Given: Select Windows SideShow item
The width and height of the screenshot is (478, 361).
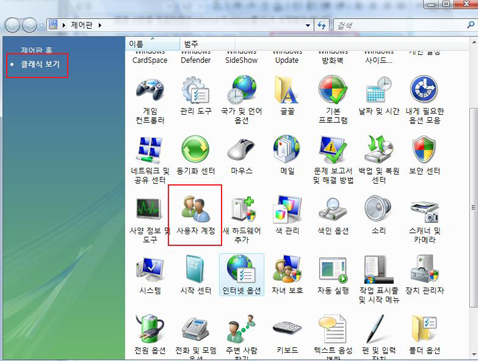Looking at the screenshot, I should pos(241,58).
